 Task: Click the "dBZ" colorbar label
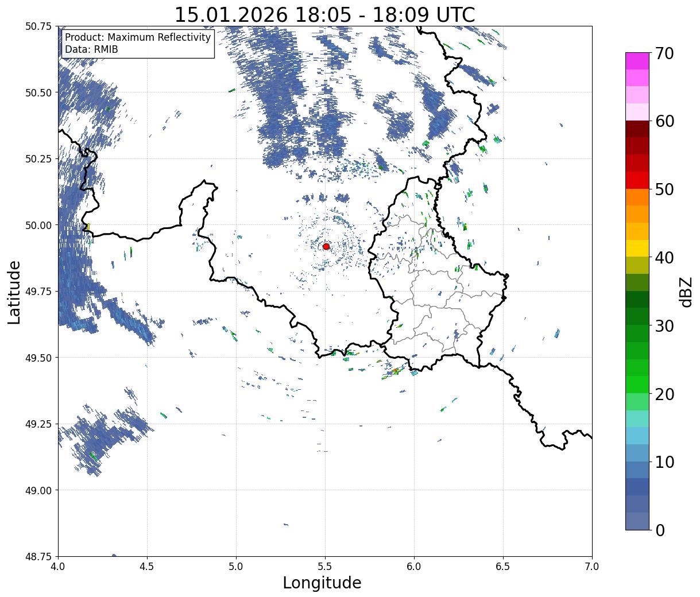[x=686, y=292]
